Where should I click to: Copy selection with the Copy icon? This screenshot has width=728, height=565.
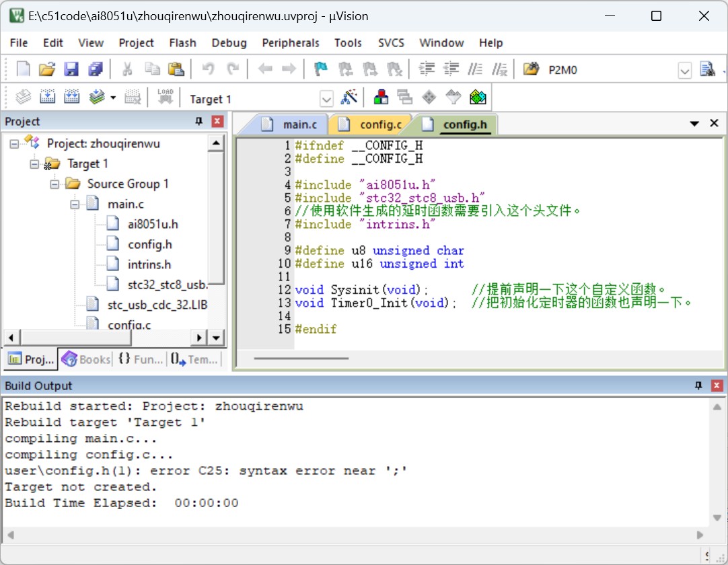[152, 69]
